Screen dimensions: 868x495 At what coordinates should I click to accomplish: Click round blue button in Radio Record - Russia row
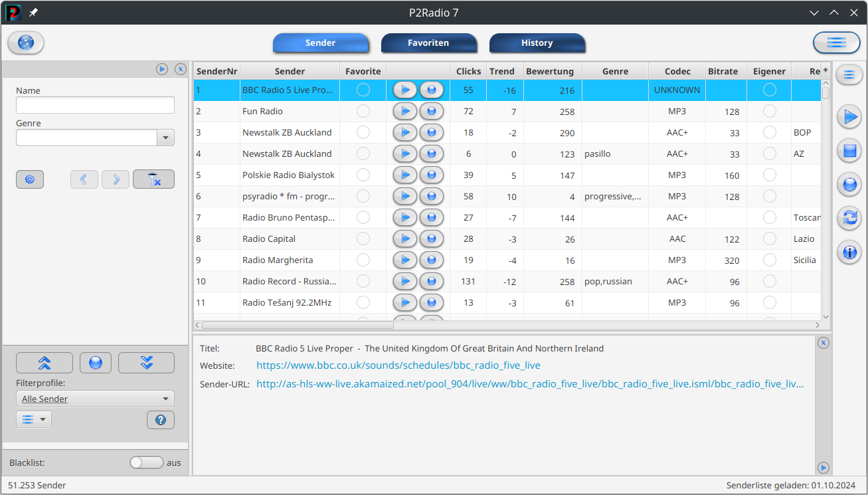(x=432, y=281)
